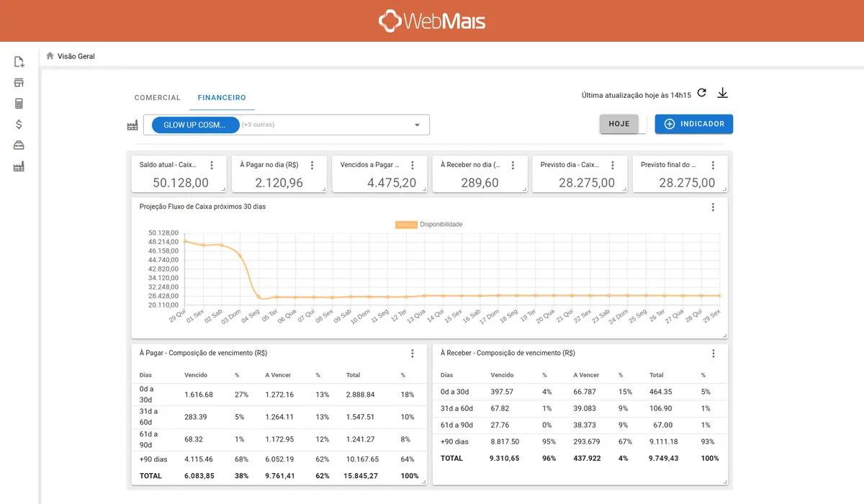Click the WebMais logo in the header
Image resolution: width=864 pixels, height=504 pixels.
431,21
